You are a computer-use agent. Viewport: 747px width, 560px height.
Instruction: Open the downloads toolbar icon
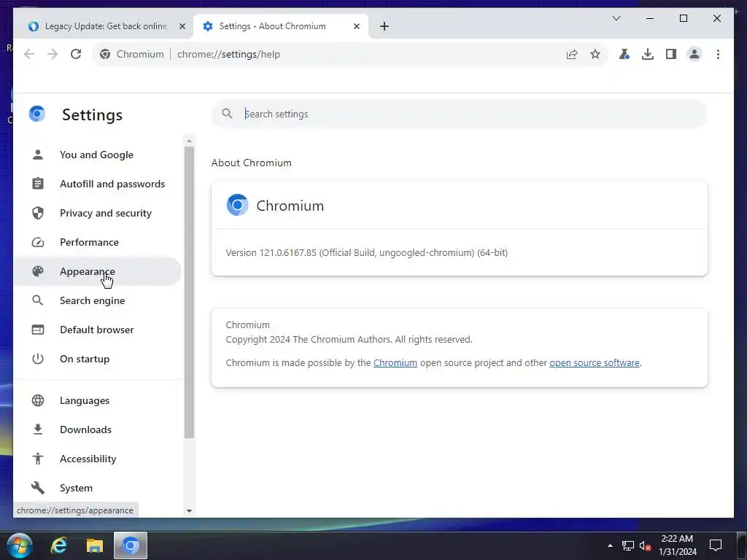(648, 54)
